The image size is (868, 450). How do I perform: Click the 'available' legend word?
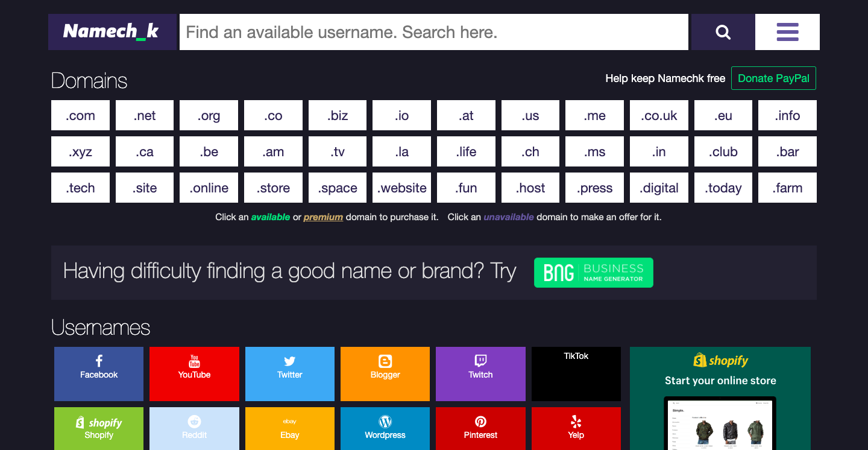point(271,217)
